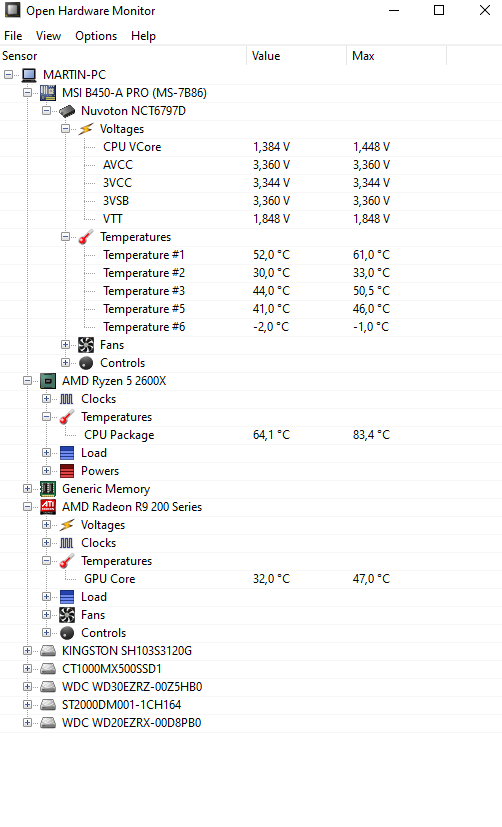Expand the Nuvoton Controls group
The height and width of the screenshot is (827, 502).
65,363
